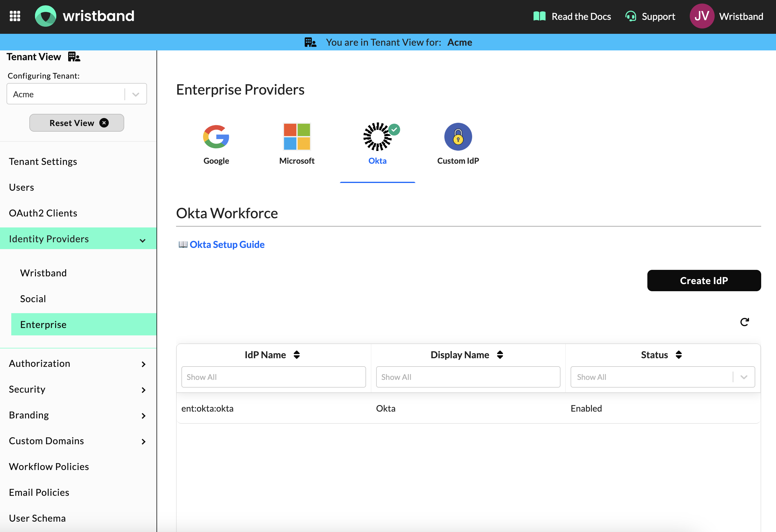Open the Configuring Tenant Acme dropdown

point(76,94)
